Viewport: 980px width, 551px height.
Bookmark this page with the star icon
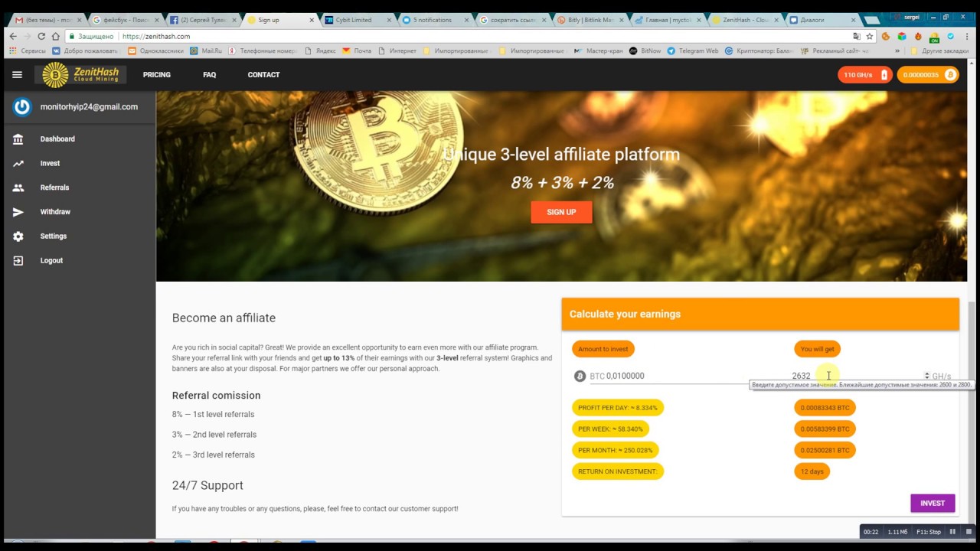coord(870,36)
